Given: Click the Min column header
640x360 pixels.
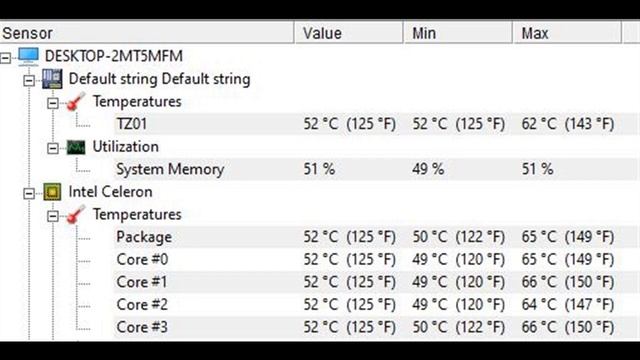Looking at the screenshot, I should pyautogui.click(x=458, y=33).
